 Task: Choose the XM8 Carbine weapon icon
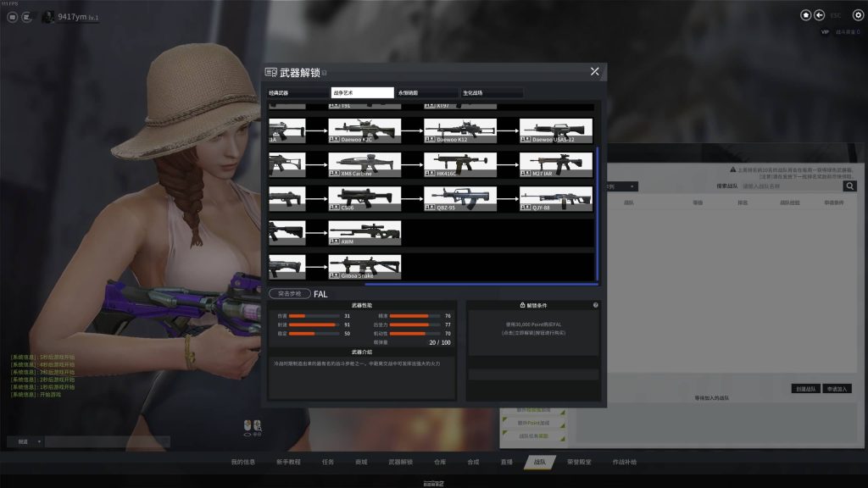[x=364, y=164]
